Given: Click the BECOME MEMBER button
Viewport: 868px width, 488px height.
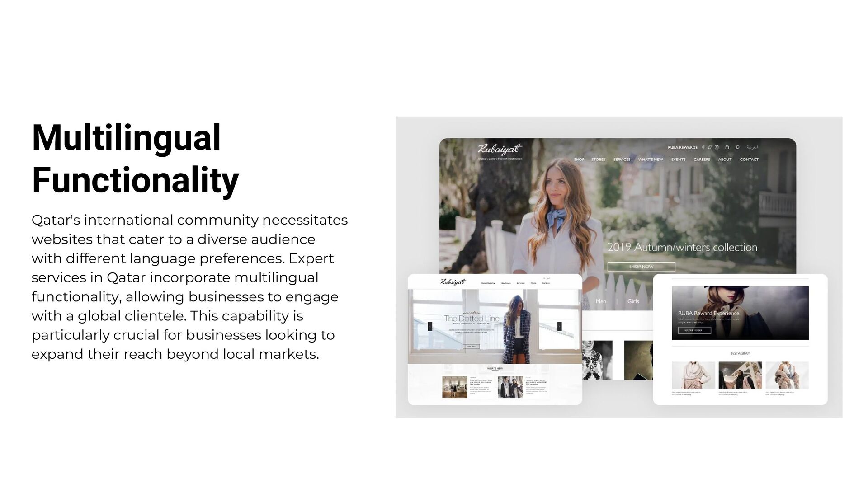Looking at the screenshot, I should coord(694,330).
